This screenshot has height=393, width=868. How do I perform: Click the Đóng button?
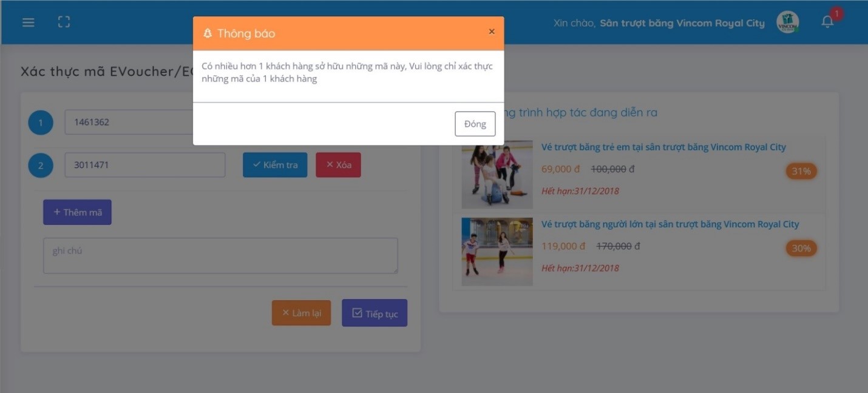click(475, 124)
